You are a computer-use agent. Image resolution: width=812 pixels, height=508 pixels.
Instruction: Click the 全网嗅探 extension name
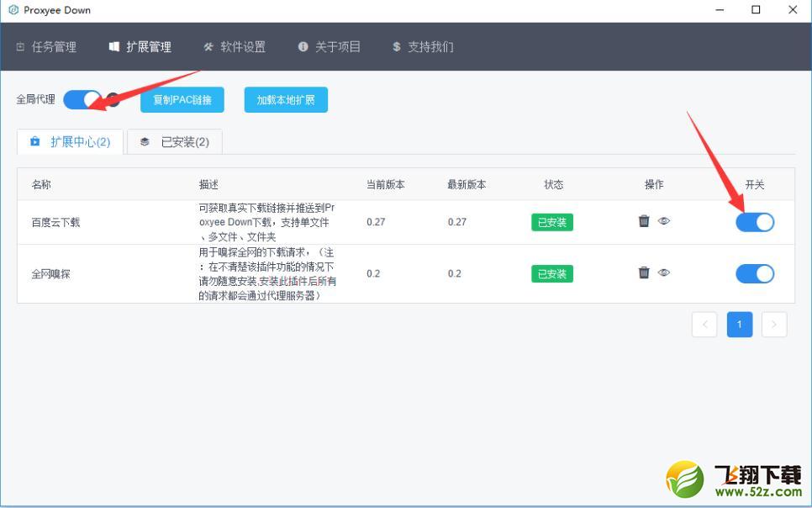pos(50,273)
